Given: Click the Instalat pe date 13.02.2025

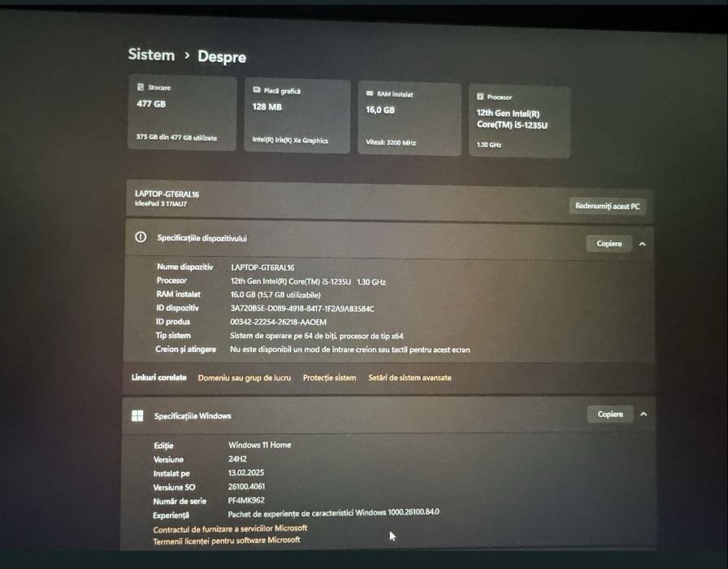Looking at the screenshot, I should (246, 472).
